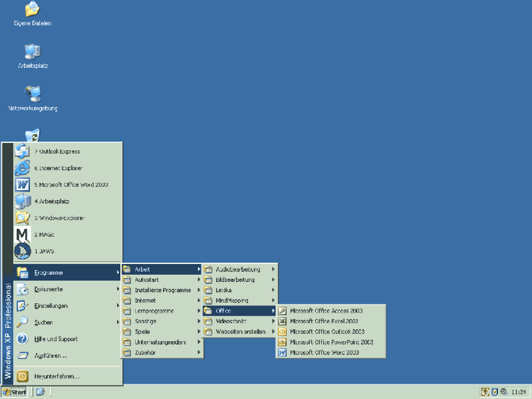Viewport: 532px width, 399px height.
Task: Expand the Bildbearbeitung submenu arrow
Action: coord(273,280)
